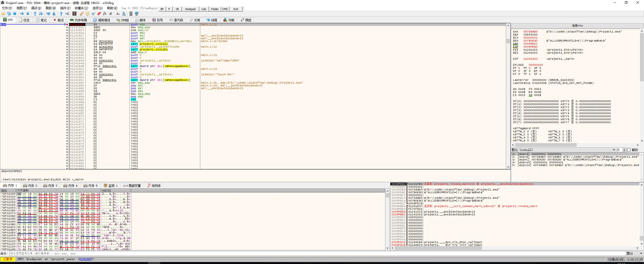Open the 选项 menu
This screenshot has width=644, height=264.
(x=98, y=8)
